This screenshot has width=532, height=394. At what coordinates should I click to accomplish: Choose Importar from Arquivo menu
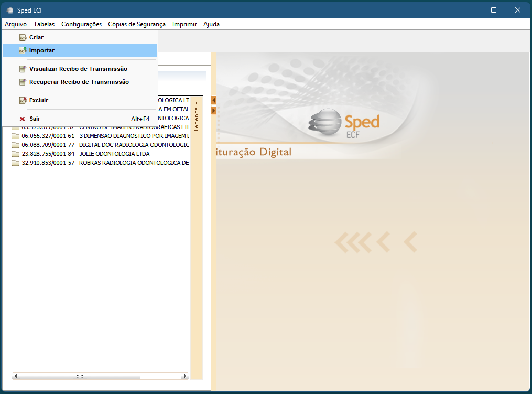tap(80, 50)
